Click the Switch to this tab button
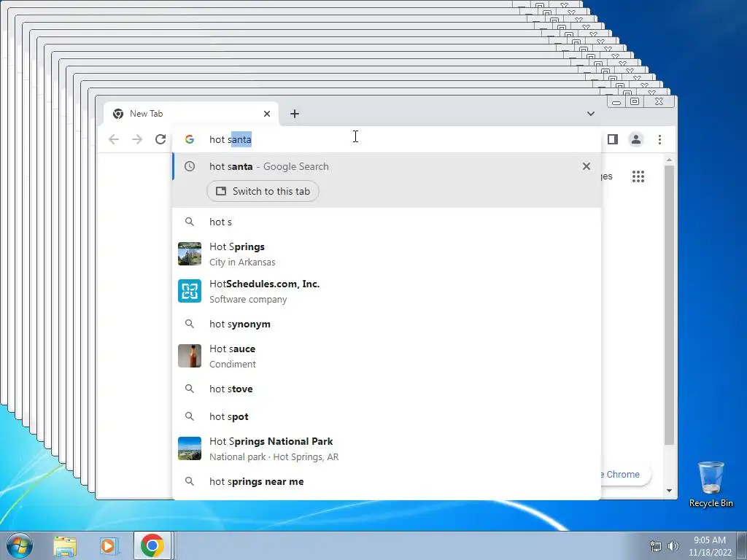The height and width of the screenshot is (560, 747). [x=263, y=191]
